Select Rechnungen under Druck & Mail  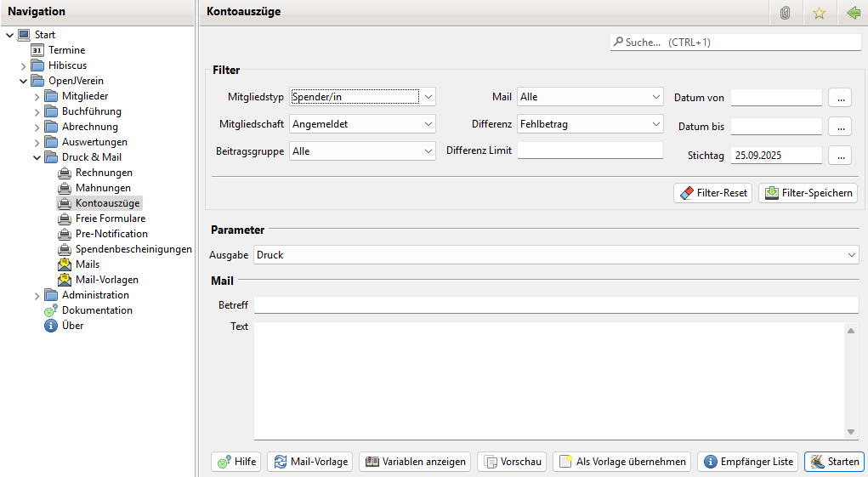click(104, 173)
